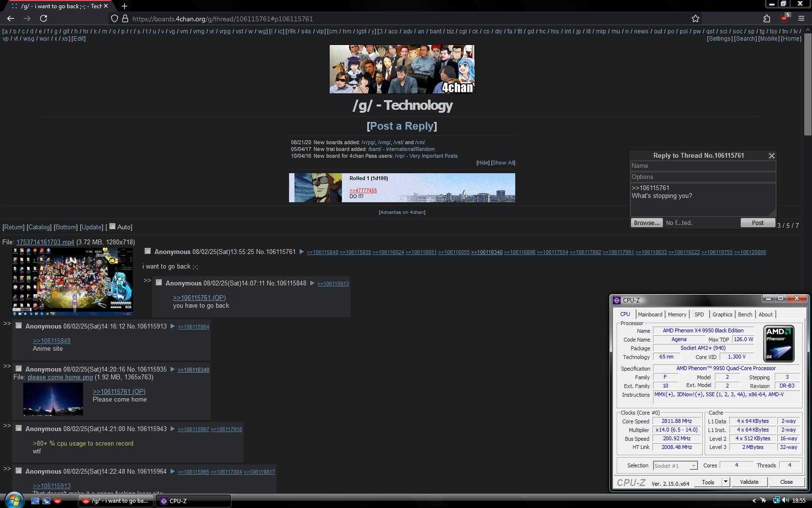Open post menu arrow for No.106115848

(x=312, y=283)
